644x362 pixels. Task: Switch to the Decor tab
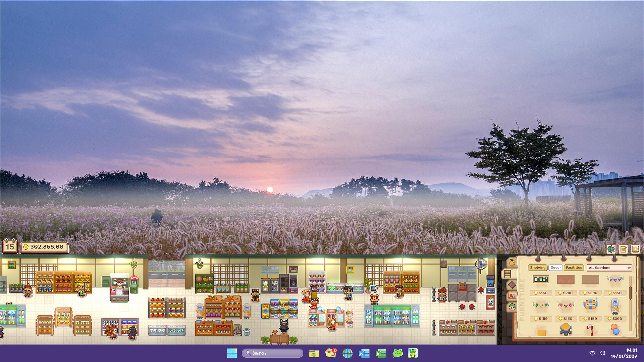click(x=555, y=267)
